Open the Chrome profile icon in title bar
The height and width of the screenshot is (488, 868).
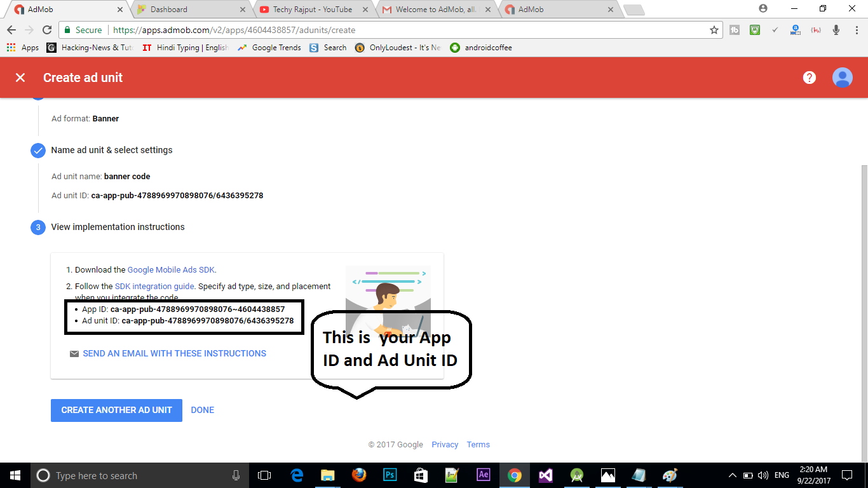pos(763,8)
